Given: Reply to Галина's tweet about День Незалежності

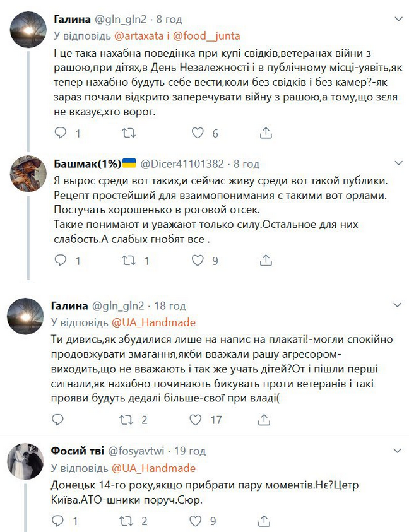Looking at the screenshot, I should click(61, 133).
